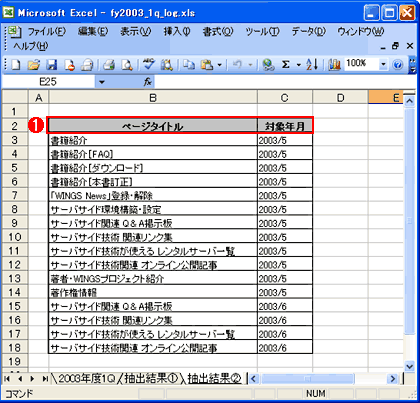Print the sheet with the printer icon

(109, 64)
